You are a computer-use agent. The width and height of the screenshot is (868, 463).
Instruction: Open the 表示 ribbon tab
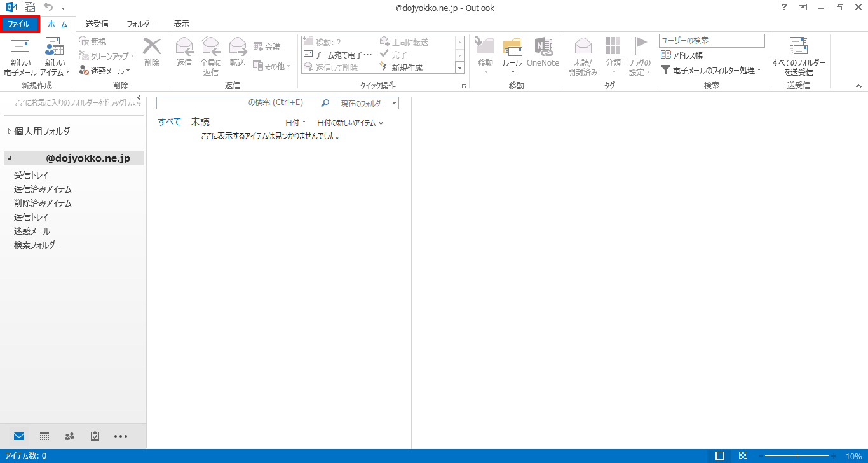tap(181, 24)
